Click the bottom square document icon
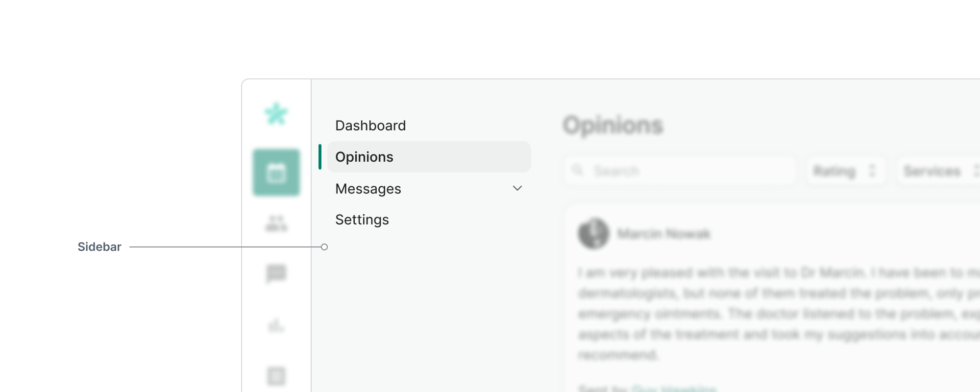This screenshot has height=392, width=980. tap(276, 376)
